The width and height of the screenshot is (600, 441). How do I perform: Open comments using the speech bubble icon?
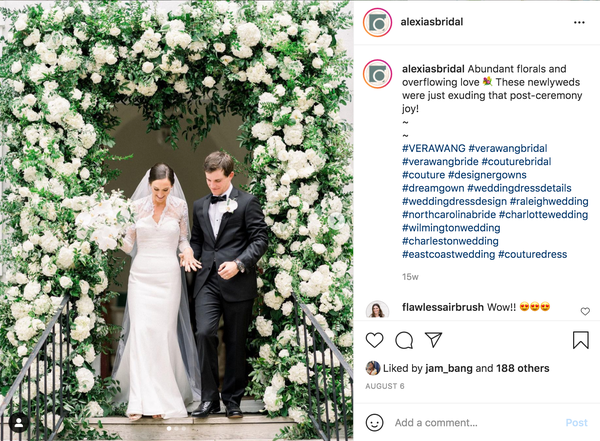[x=404, y=340]
